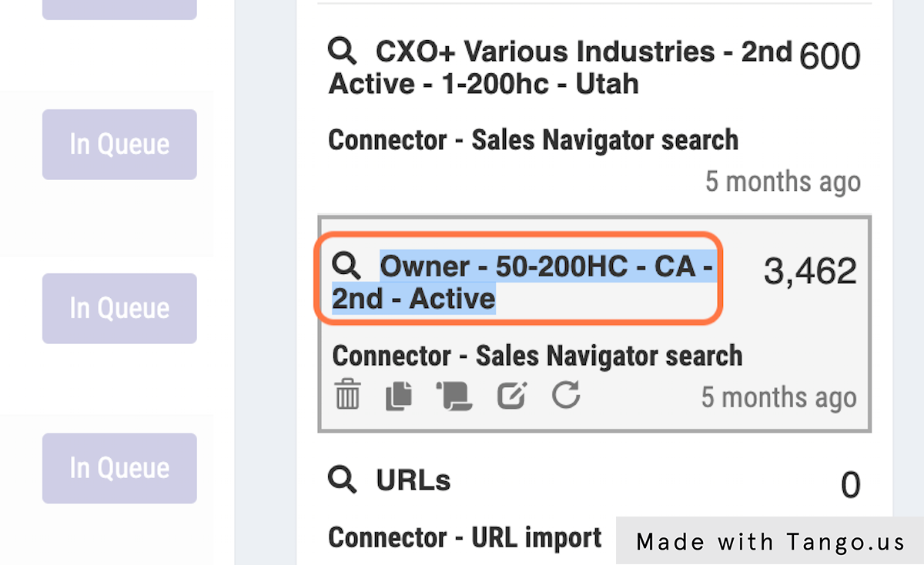Click the Made with Tango.us badge

click(x=770, y=541)
